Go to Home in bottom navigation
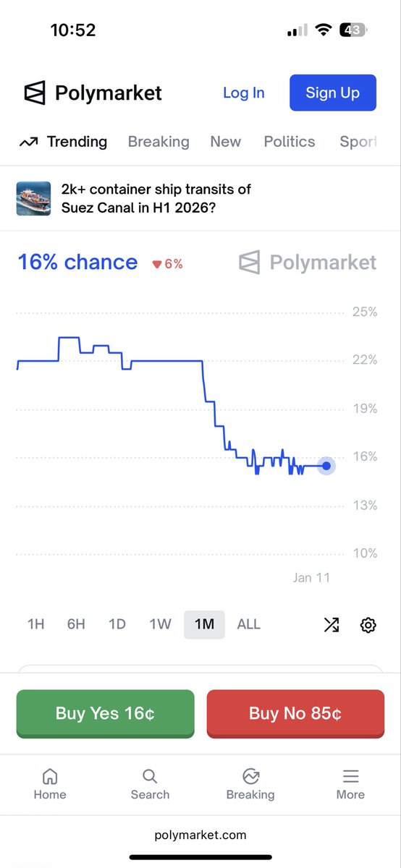 (x=50, y=785)
